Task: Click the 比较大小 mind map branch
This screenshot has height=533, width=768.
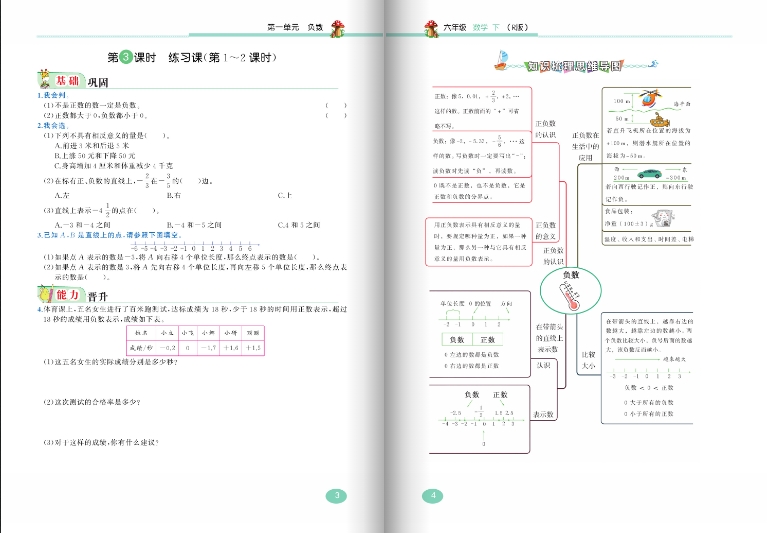Action: click(589, 360)
